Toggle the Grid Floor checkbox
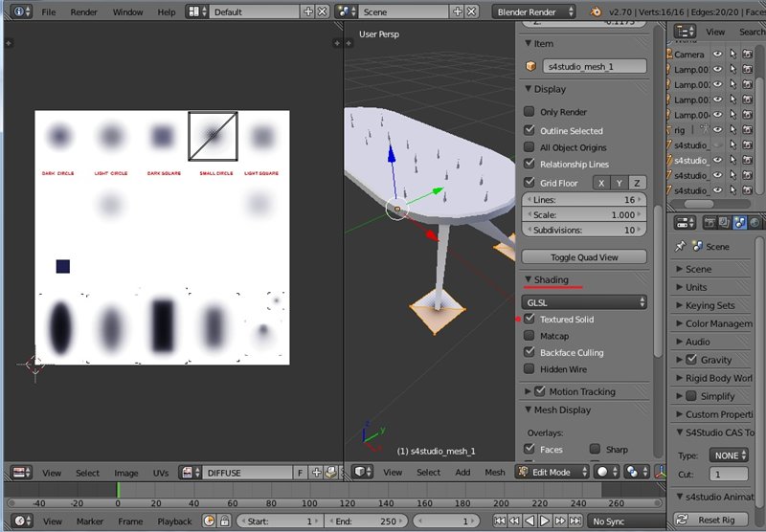Viewport: 766px width, 532px height. tap(529, 183)
